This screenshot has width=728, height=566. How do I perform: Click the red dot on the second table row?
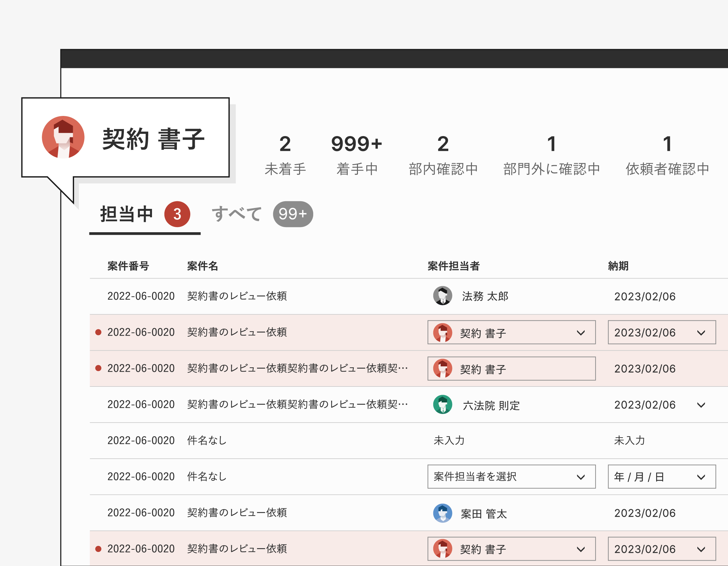[98, 332]
